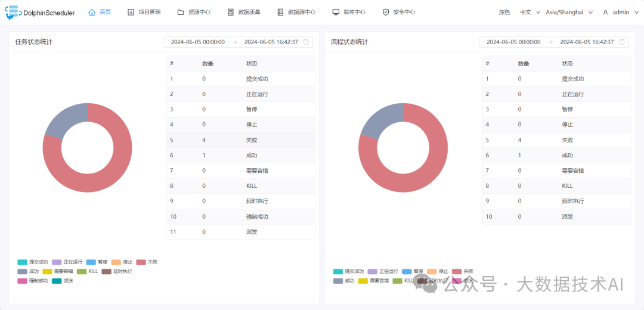The width and height of the screenshot is (644, 310).
Task: Toggle 延时执行 legend in task chart
Action: tap(117, 271)
